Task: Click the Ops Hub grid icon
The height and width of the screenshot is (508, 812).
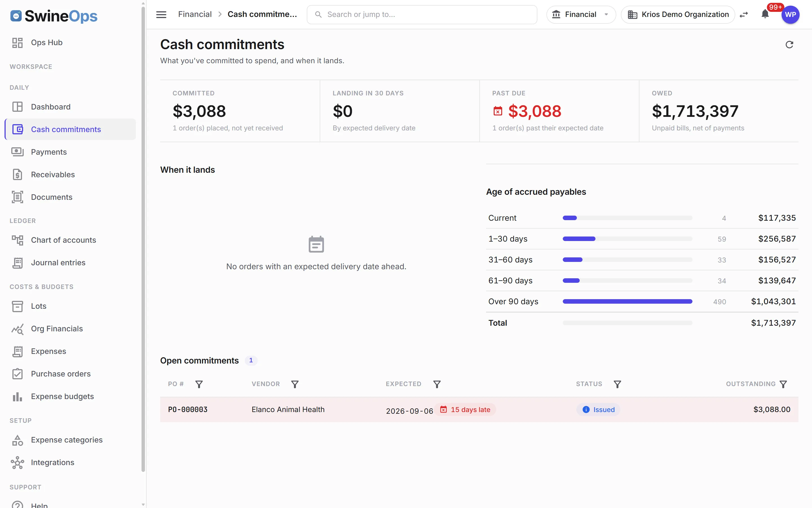Action: [17, 43]
